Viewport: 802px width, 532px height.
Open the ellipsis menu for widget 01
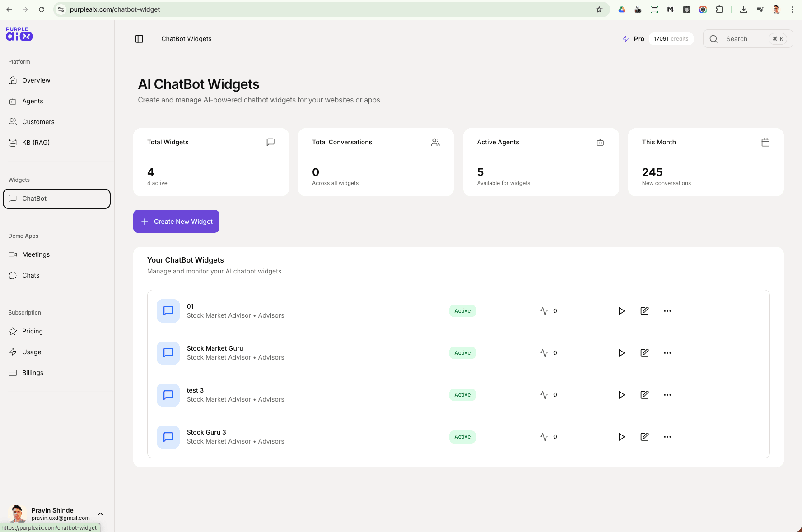pyautogui.click(x=667, y=311)
